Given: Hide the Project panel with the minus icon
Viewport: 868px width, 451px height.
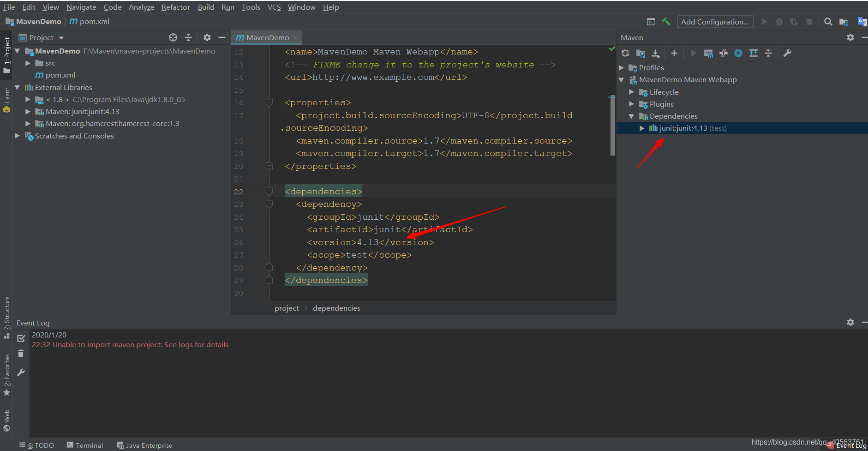Looking at the screenshot, I should [222, 37].
